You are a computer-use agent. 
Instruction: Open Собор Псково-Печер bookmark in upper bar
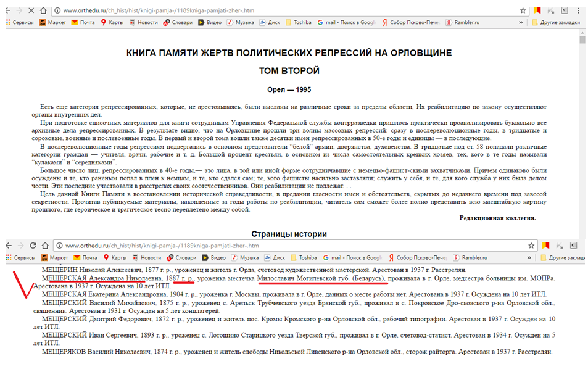[411, 22]
